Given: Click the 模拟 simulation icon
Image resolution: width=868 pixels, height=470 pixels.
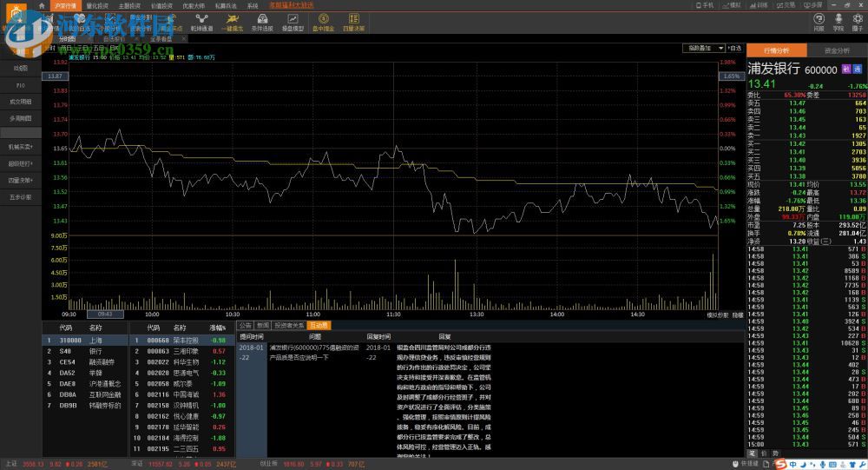Looking at the screenshot, I should coord(732,5).
